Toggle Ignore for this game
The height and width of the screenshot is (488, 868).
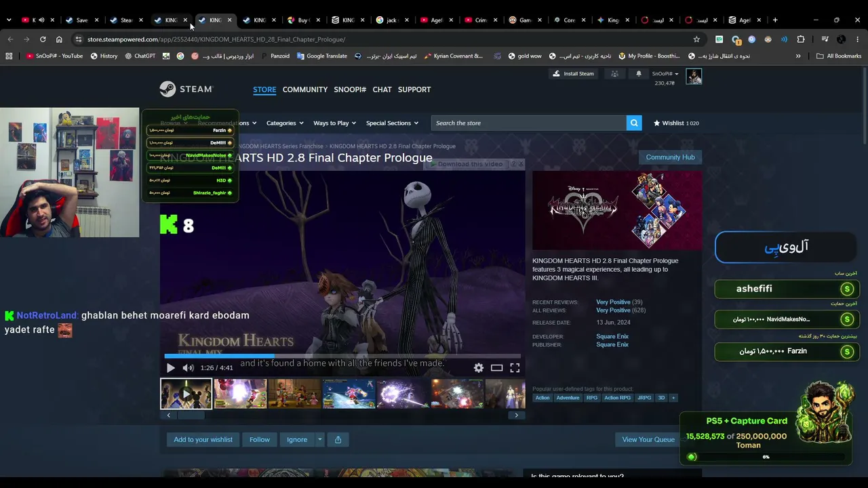pos(297,439)
